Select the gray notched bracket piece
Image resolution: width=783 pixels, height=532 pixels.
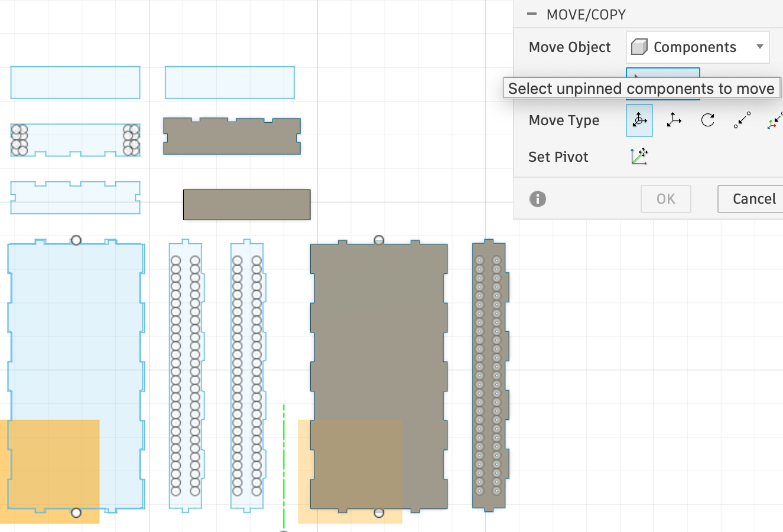(x=231, y=136)
